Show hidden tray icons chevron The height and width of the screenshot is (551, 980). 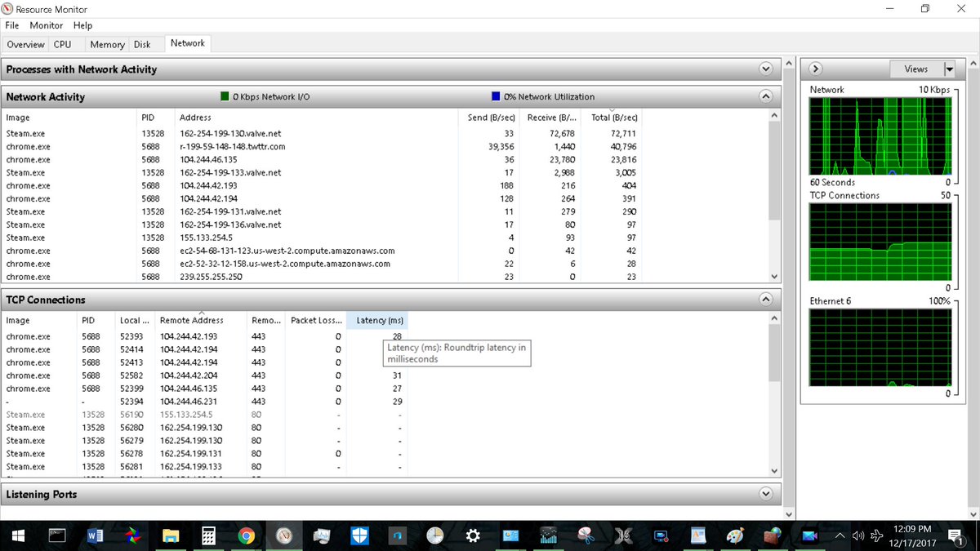pyautogui.click(x=840, y=536)
